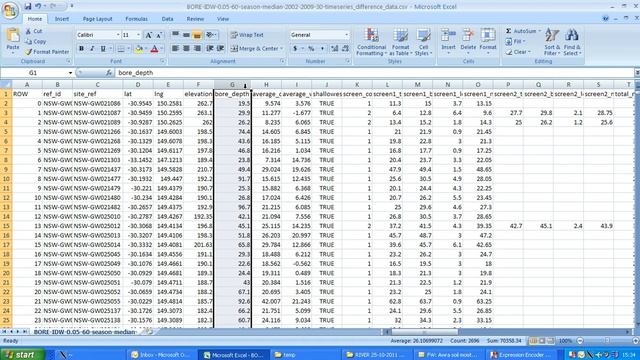The image size is (640, 360).
Task: Open the fill color dropdown arrow
Action: point(146,49)
